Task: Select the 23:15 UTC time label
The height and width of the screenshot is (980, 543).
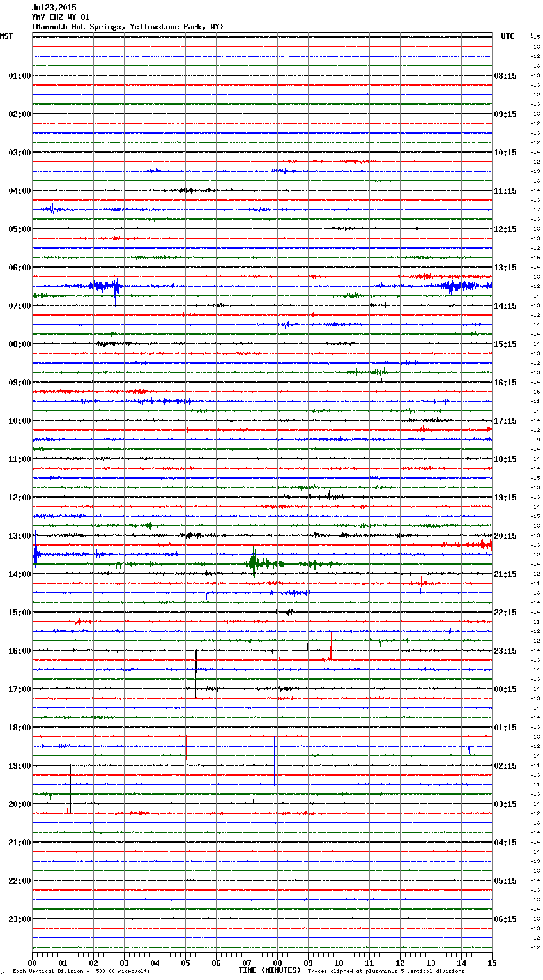Action: pyautogui.click(x=505, y=651)
